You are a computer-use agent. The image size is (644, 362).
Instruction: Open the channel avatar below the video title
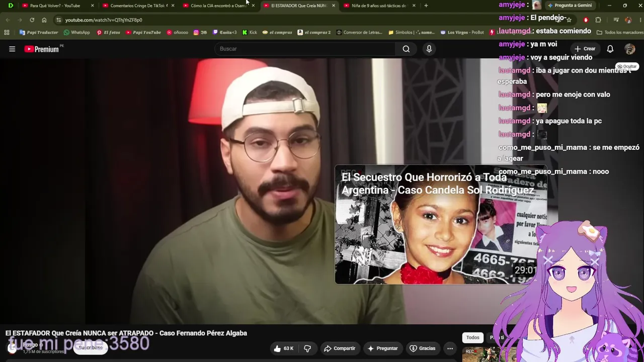(12, 348)
